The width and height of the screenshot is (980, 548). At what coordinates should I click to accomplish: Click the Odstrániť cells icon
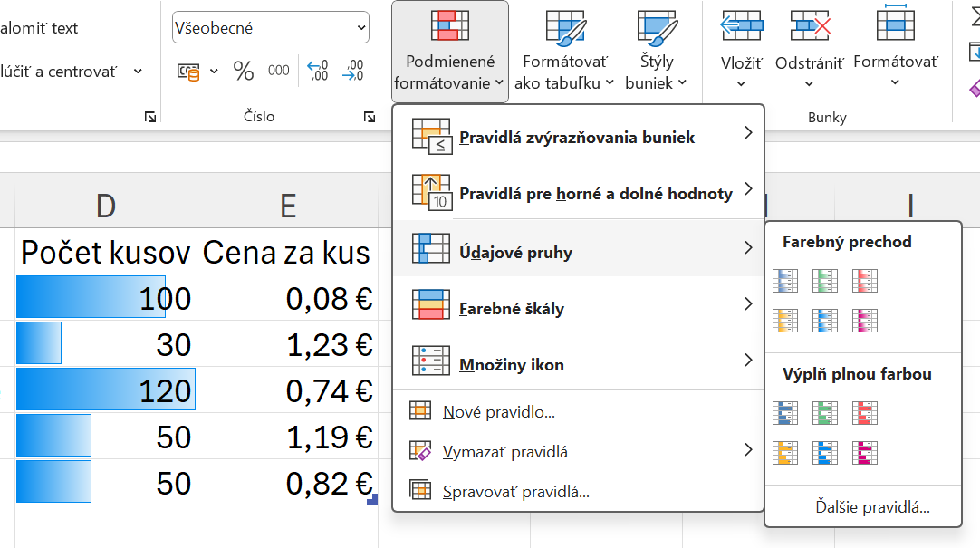[x=810, y=26]
